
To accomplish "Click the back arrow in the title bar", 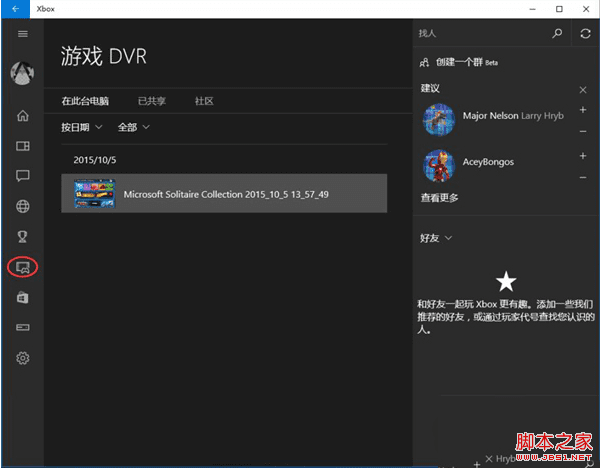I will click(x=15, y=9).
